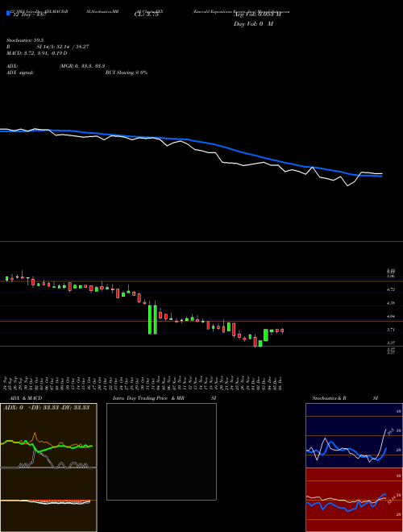403x532 pixels.
Task: Click the '59.5' label on the stochastics line
Action: tap(390, 431)
